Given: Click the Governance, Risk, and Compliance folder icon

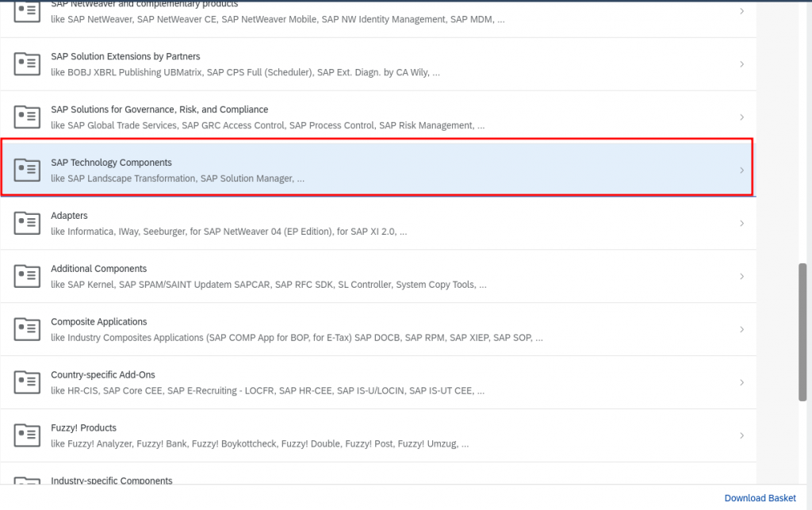Looking at the screenshot, I should point(27,117).
